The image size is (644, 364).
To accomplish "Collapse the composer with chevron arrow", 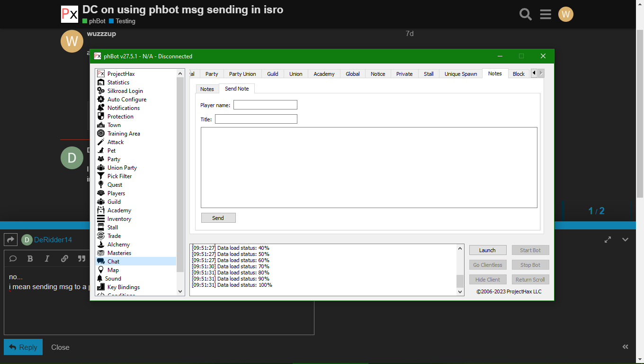I will click(x=625, y=240).
